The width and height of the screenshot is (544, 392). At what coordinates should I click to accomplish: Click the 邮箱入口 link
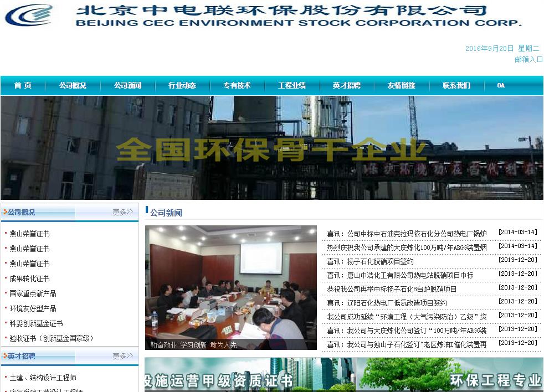(528, 59)
